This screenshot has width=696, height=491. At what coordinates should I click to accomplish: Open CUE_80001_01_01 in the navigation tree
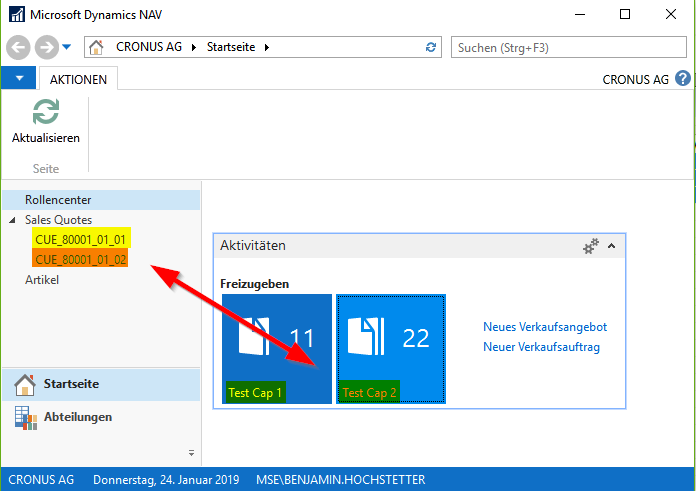(81, 240)
